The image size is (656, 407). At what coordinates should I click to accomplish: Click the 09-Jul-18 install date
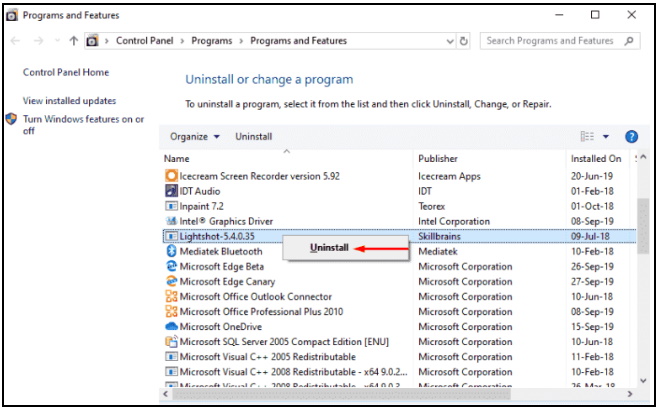(x=590, y=236)
